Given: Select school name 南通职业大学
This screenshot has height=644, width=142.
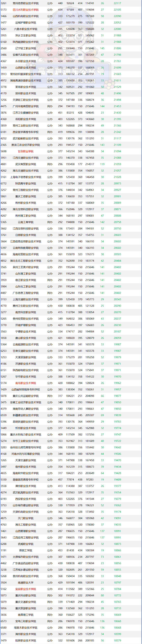Looking at the screenshot, I should coord(26,583).
